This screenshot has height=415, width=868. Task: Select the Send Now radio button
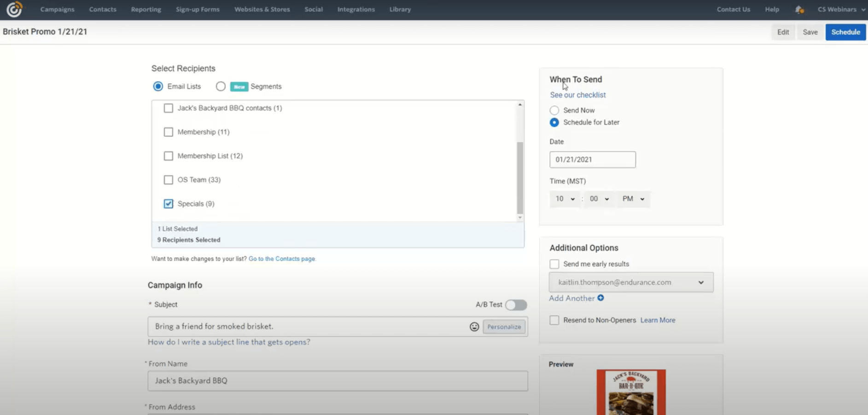point(554,110)
